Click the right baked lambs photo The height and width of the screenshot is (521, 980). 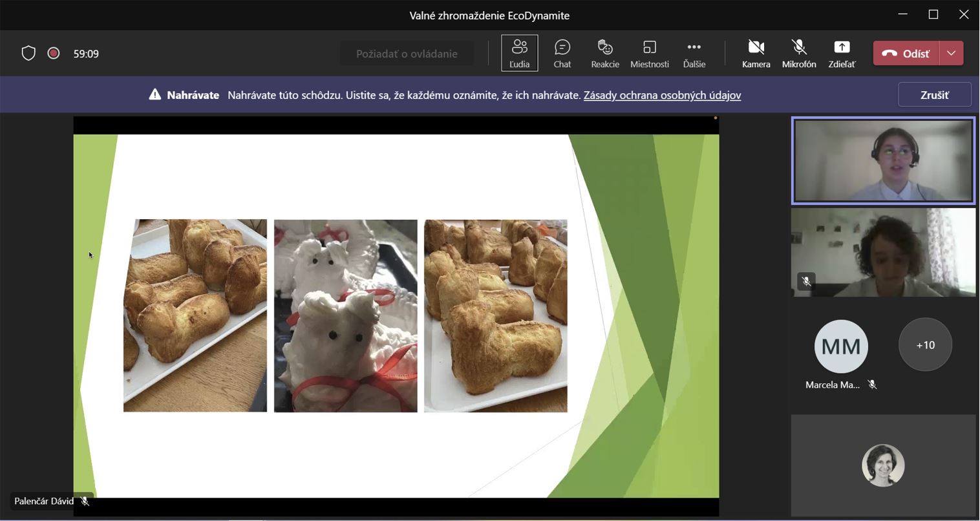pos(496,315)
